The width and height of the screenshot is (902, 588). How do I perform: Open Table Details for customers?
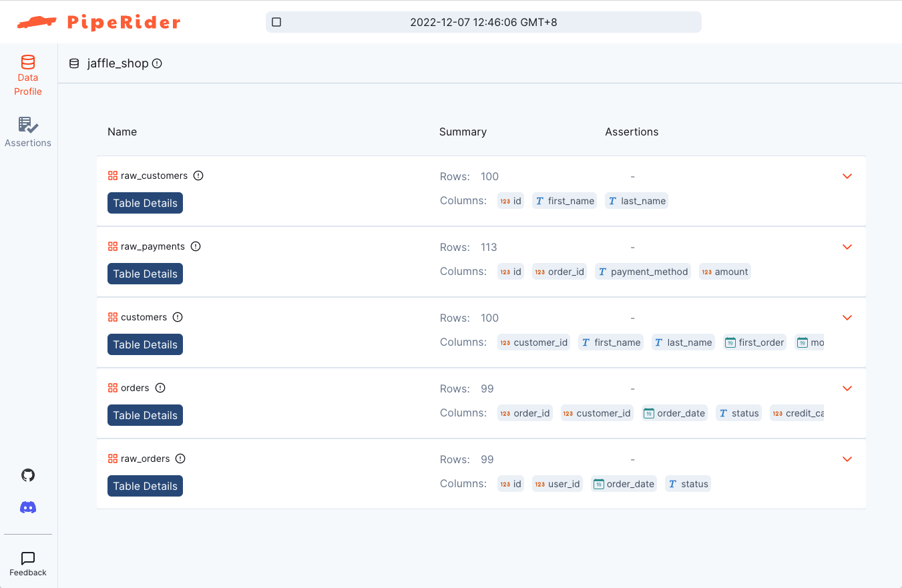145,344
